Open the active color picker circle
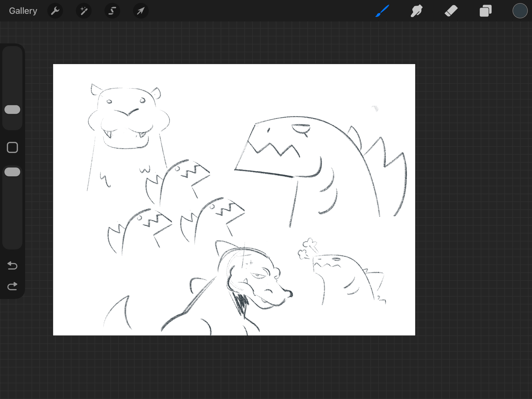This screenshot has height=399, width=532. point(520,11)
